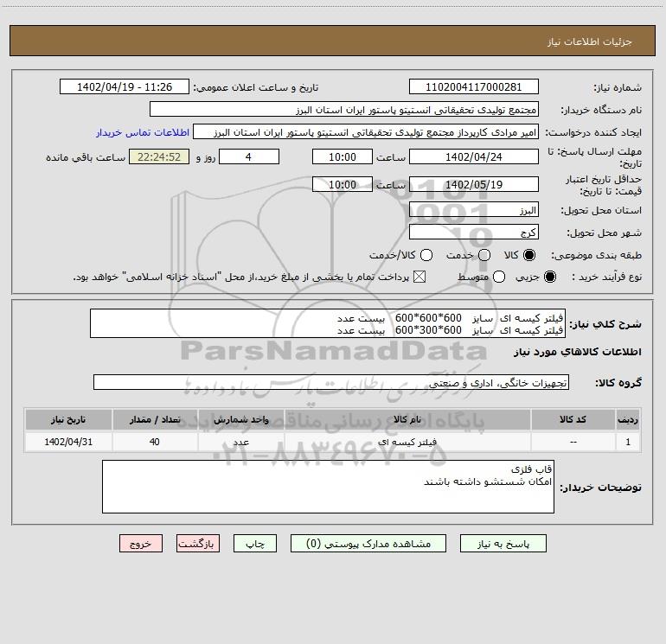666x644 pixels.
Task: Click the 'ردیف' column header
Action: point(628,419)
